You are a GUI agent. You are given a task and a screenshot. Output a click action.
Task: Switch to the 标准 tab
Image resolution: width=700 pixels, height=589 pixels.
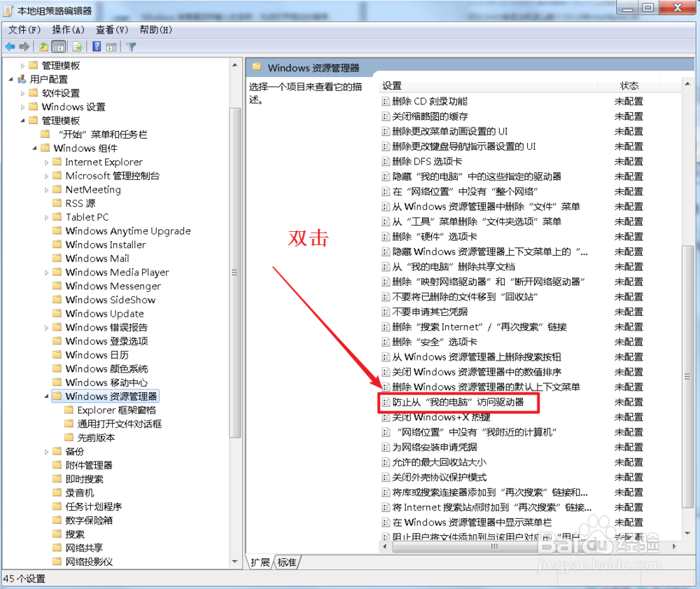click(286, 562)
